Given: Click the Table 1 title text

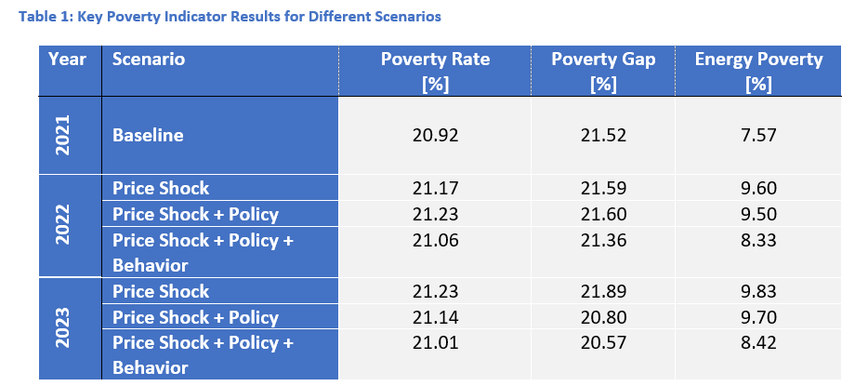Looking at the screenshot, I should click(223, 17).
